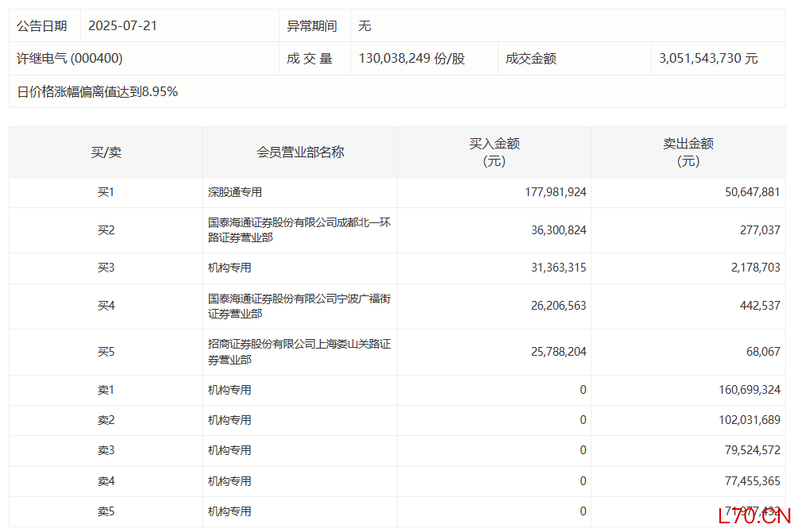Image resolution: width=794 pixels, height=532 pixels.
Task: Open 国泰海通证券 成都北一环路证券营业部 entry
Action: [299, 230]
